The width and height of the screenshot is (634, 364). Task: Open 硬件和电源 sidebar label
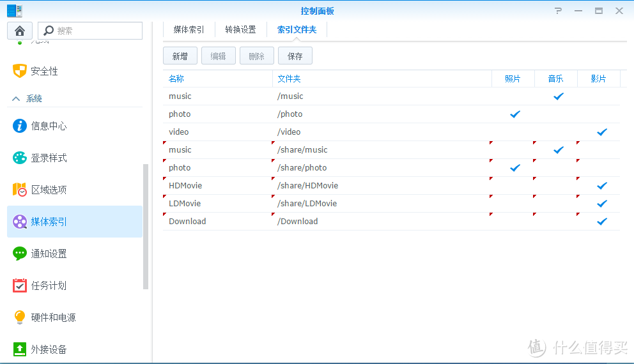[54, 317]
